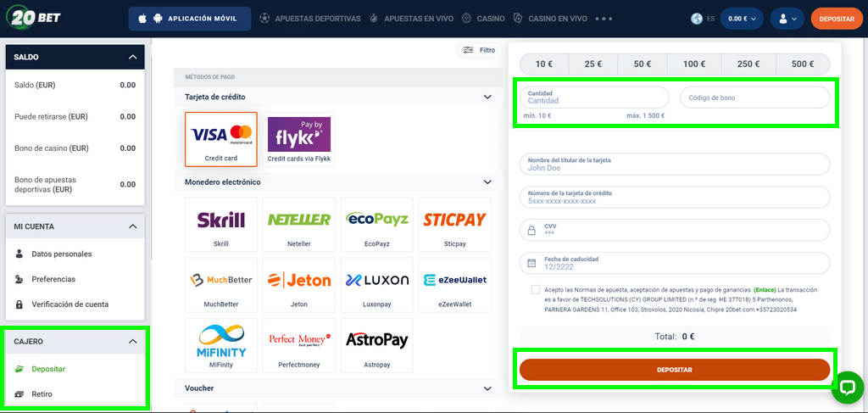Select Credit cards via Flykk
This screenshot has width=868, height=413.
point(299,139)
